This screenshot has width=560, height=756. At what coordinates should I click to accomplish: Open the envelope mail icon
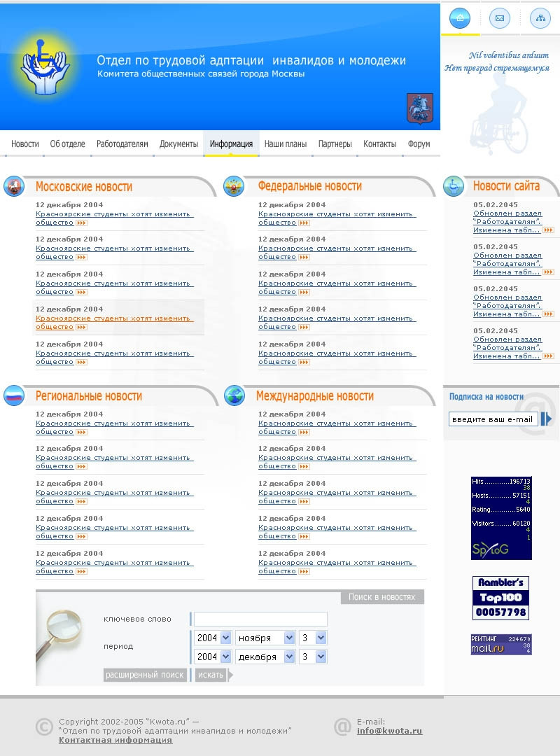500,18
